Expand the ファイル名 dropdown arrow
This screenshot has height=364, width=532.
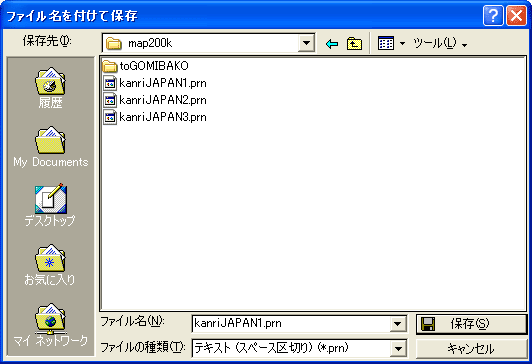pyautogui.click(x=398, y=324)
